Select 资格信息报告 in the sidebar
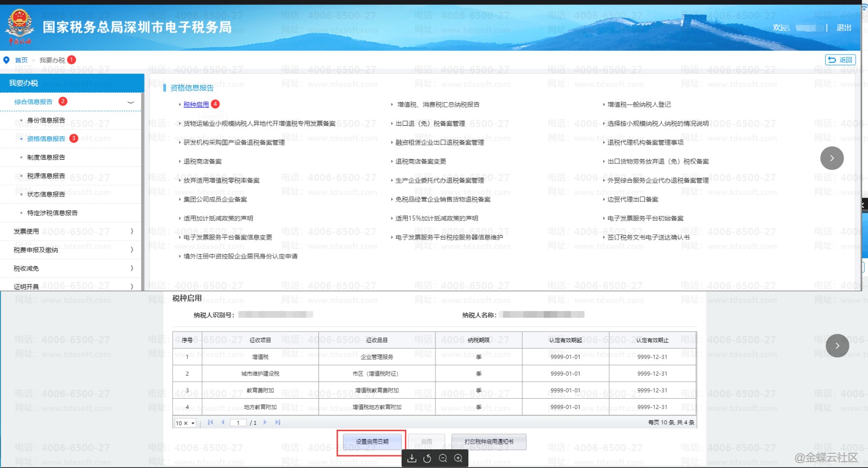The width and height of the screenshot is (868, 468). pyautogui.click(x=46, y=139)
